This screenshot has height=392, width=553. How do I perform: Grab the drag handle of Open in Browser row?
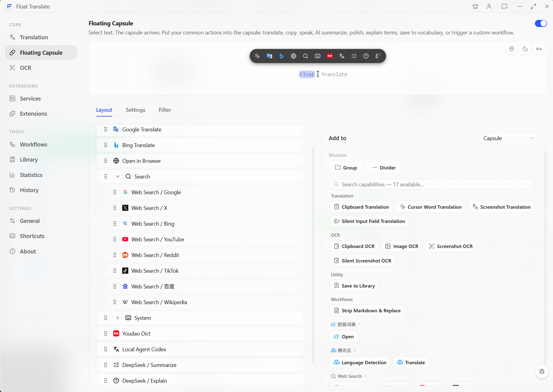pyautogui.click(x=106, y=161)
